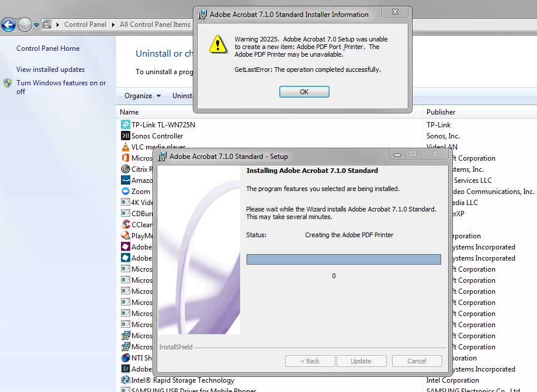
Task: Open Turn Windows features on or off
Action: (61, 87)
